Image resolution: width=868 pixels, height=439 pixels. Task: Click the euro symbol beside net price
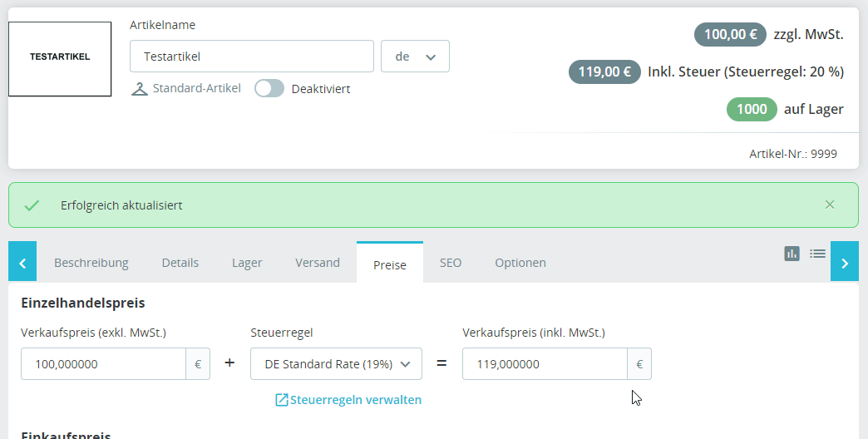(198, 363)
